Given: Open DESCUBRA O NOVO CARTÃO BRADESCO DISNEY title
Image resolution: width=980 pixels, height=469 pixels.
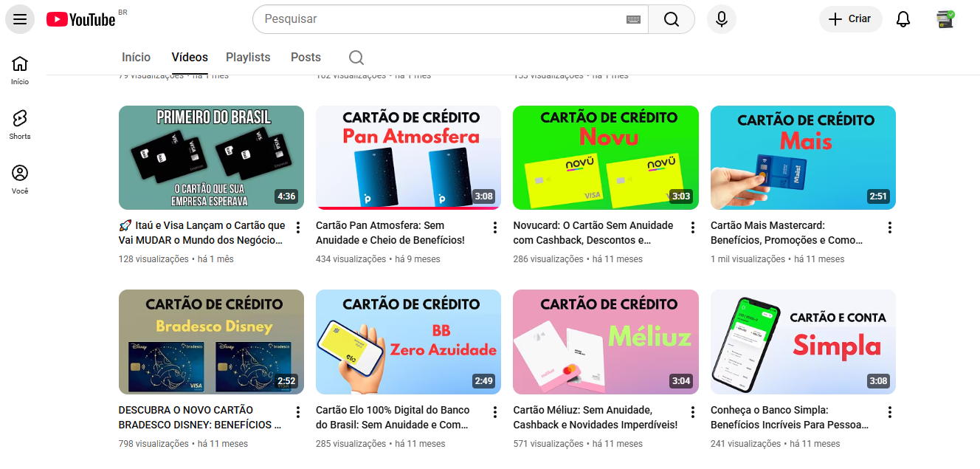Looking at the screenshot, I should (x=200, y=417).
